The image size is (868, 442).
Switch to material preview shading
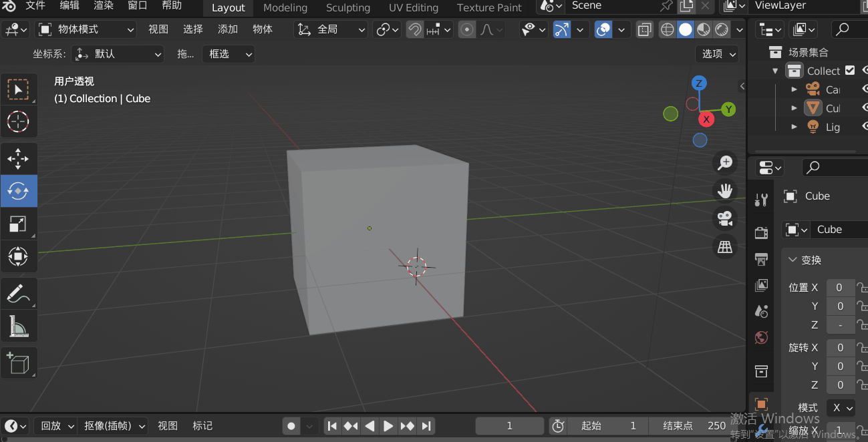click(704, 29)
